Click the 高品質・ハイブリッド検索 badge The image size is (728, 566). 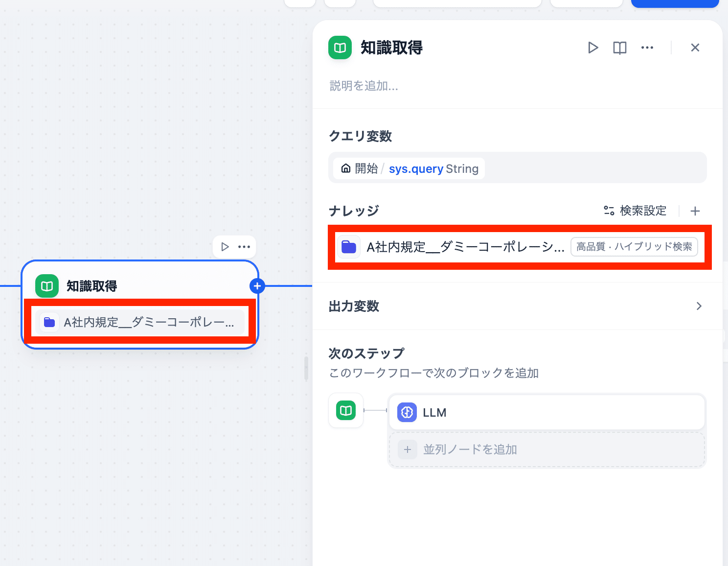pyautogui.click(x=634, y=247)
